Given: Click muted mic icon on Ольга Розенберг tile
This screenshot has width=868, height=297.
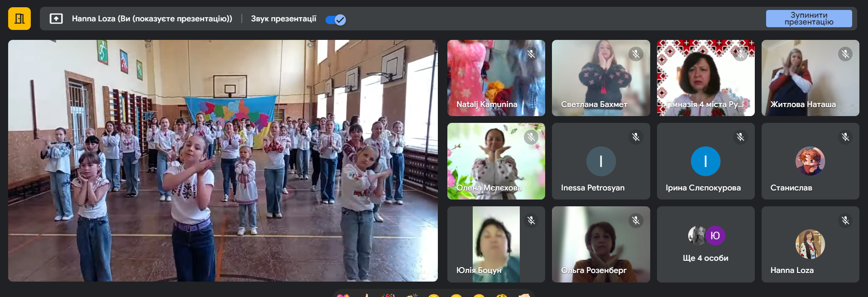Looking at the screenshot, I should [636, 220].
